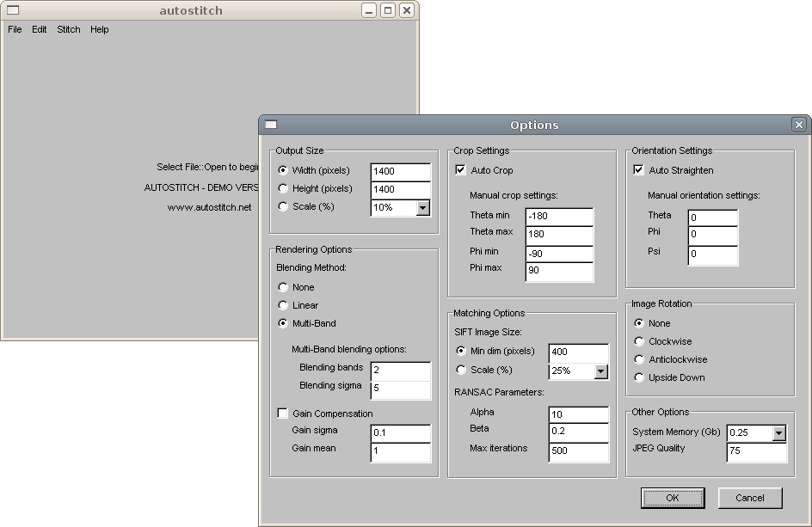Viewport: 812px width, 527px height.
Task: Click the Cancel button
Action: [750, 498]
